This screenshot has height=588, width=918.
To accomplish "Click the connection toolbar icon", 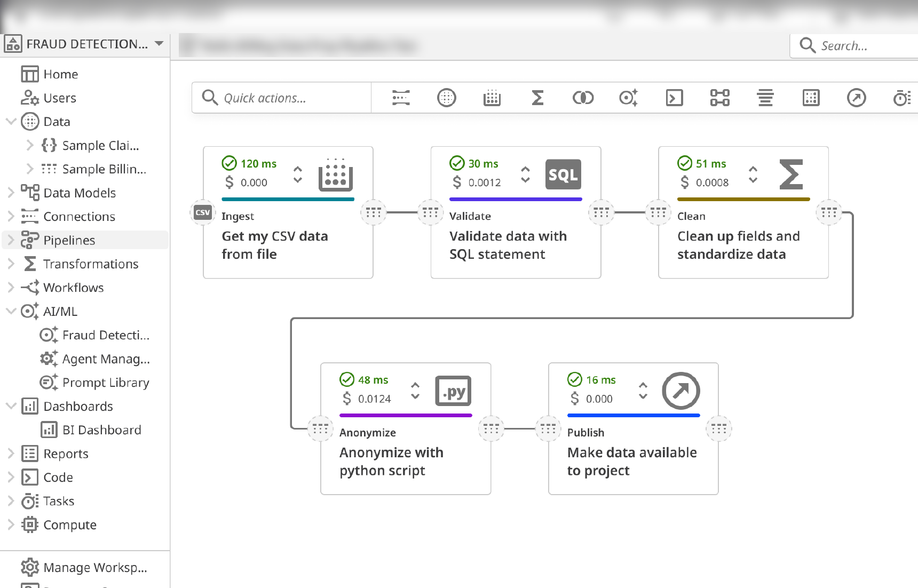I will pyautogui.click(x=401, y=98).
